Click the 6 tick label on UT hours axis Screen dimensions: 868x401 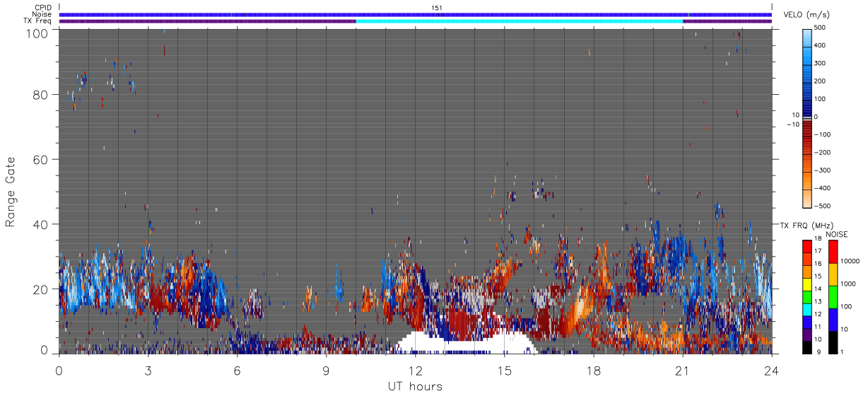[x=237, y=370]
